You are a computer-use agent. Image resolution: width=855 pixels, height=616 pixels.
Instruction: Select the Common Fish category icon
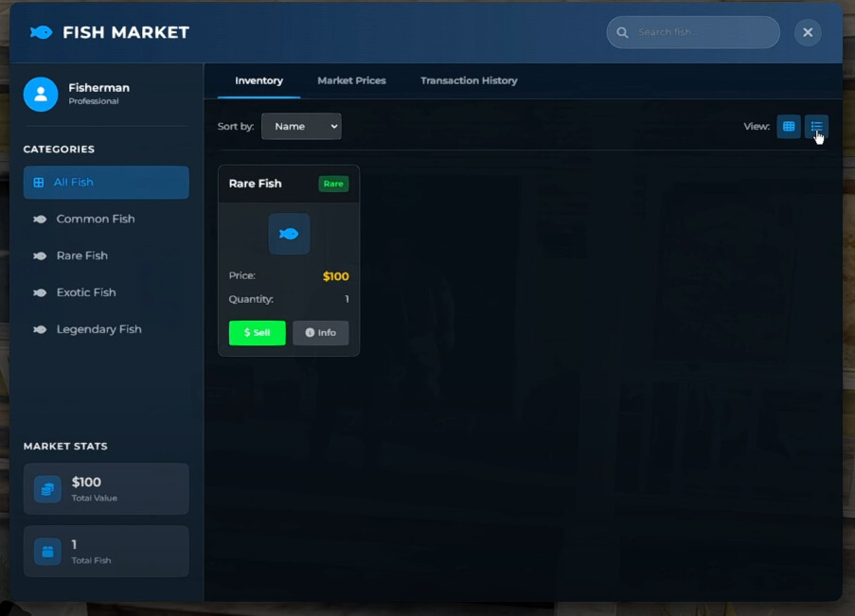click(x=38, y=219)
